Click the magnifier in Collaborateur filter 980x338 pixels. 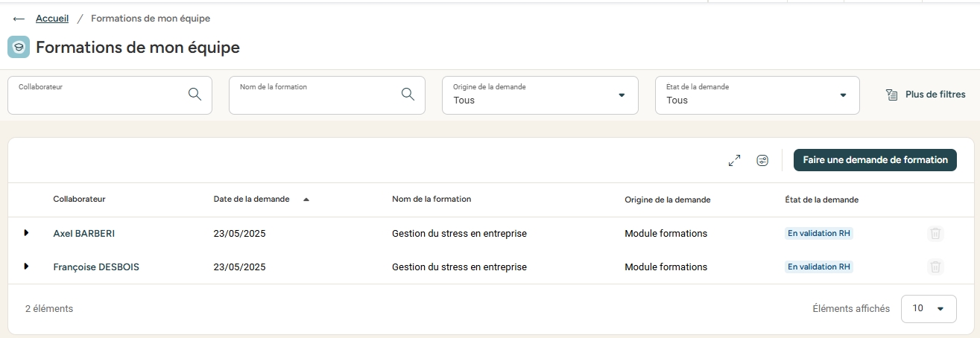pyautogui.click(x=195, y=94)
